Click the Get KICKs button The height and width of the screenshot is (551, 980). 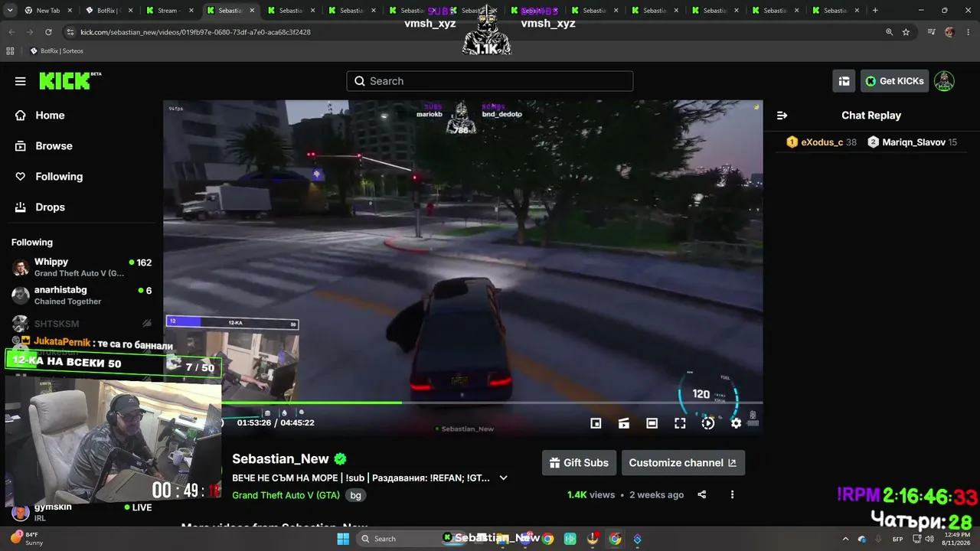point(894,81)
